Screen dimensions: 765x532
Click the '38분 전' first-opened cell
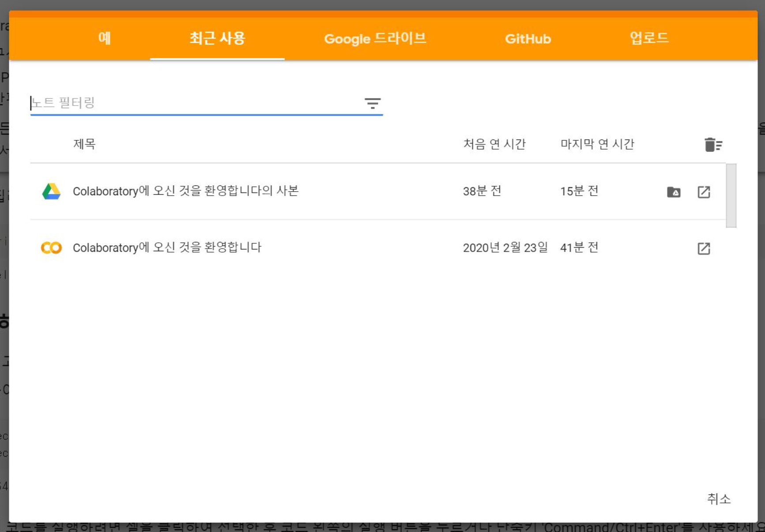(x=482, y=191)
